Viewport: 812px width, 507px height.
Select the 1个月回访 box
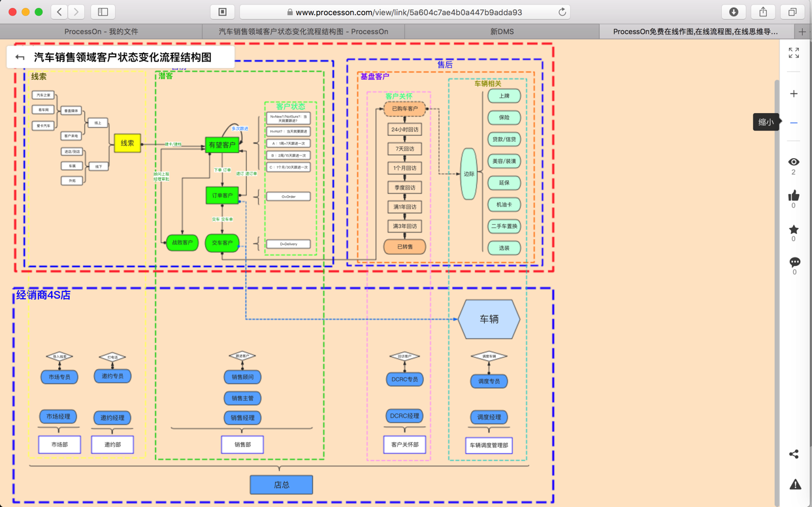pos(404,168)
